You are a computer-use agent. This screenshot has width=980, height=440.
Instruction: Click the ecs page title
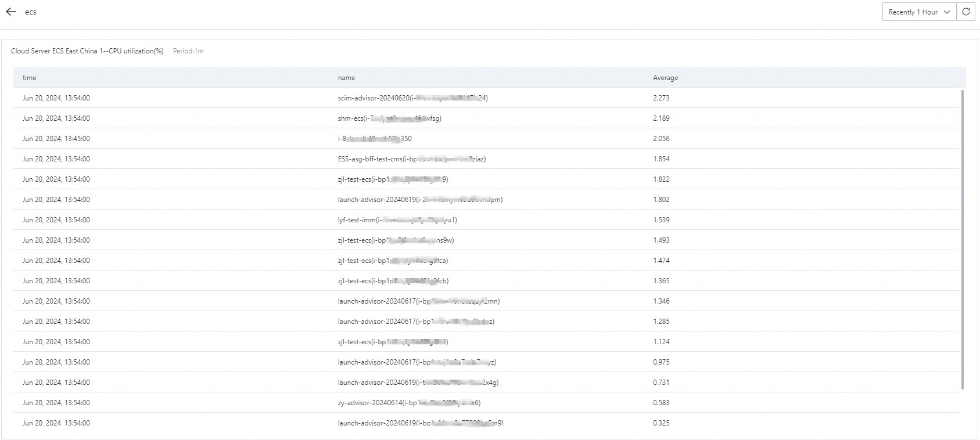click(x=30, y=12)
